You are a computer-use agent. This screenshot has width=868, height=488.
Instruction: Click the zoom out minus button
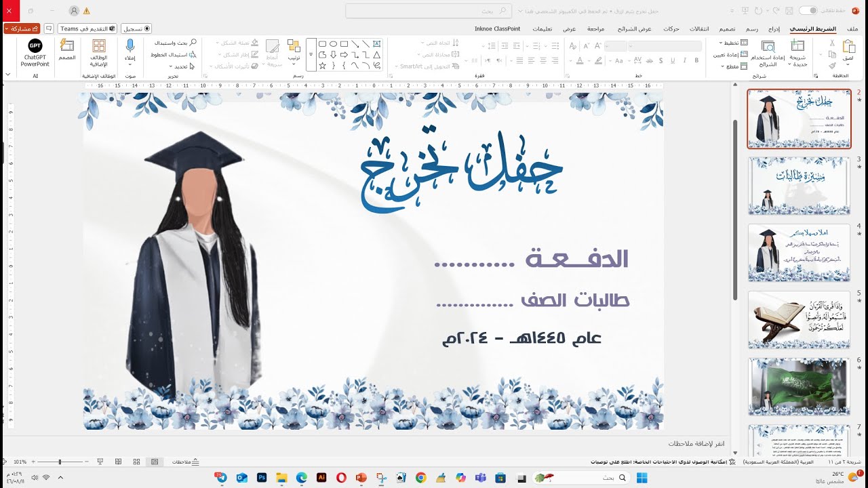[87, 462]
